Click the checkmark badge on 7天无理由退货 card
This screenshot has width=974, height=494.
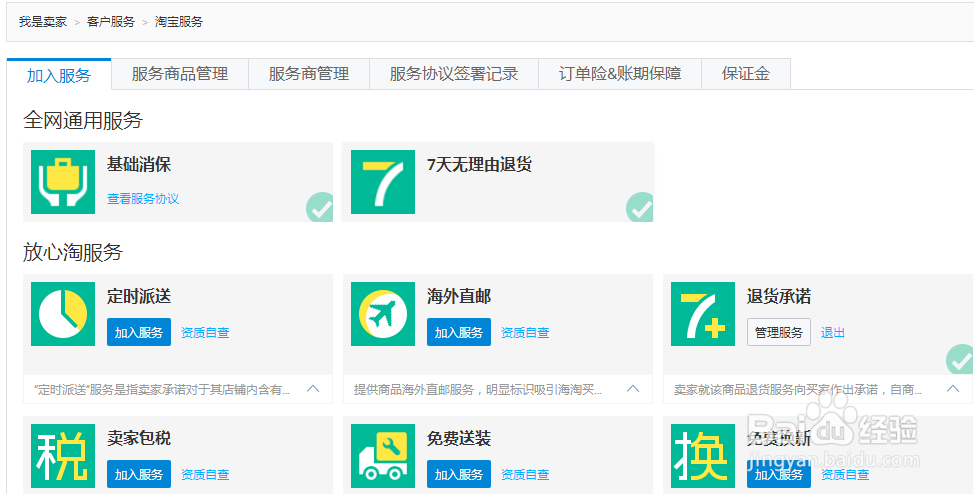coord(640,208)
